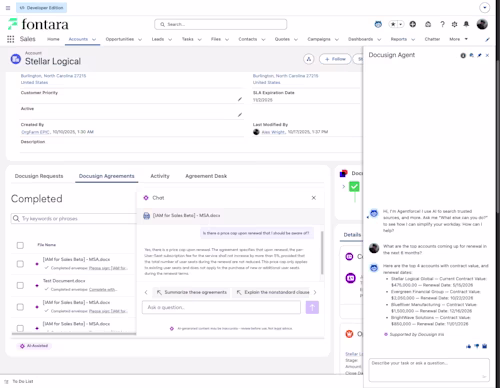Viewport: 500px width, 388px height.
Task: Switch to the Agreement Desk tab
Action: (206, 176)
